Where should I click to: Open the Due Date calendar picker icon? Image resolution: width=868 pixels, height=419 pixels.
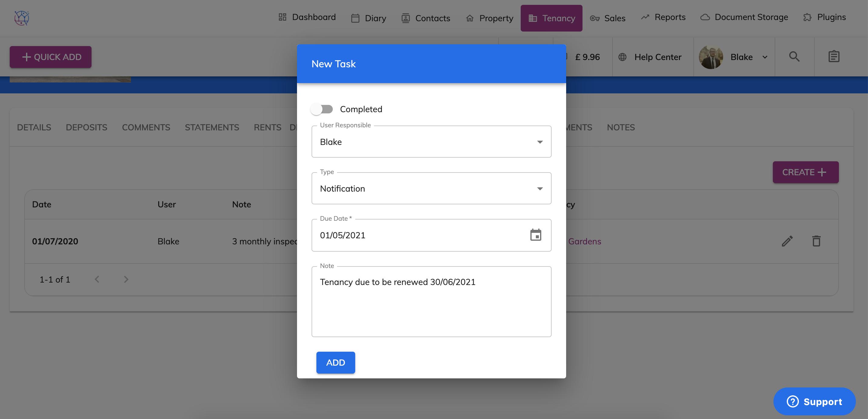(x=536, y=235)
